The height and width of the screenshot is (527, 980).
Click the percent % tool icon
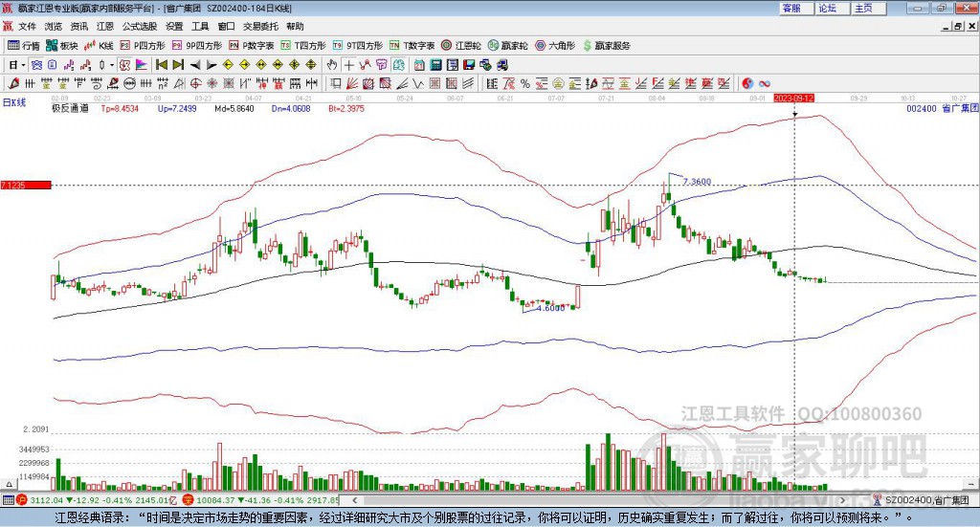coord(525,83)
